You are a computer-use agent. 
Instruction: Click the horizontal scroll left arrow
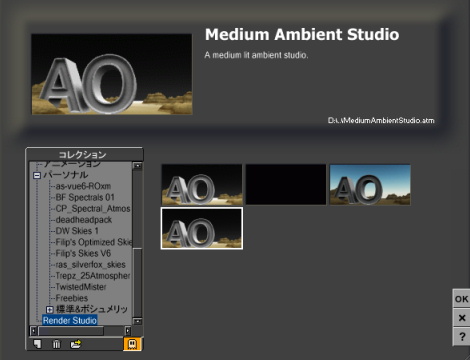point(33,331)
